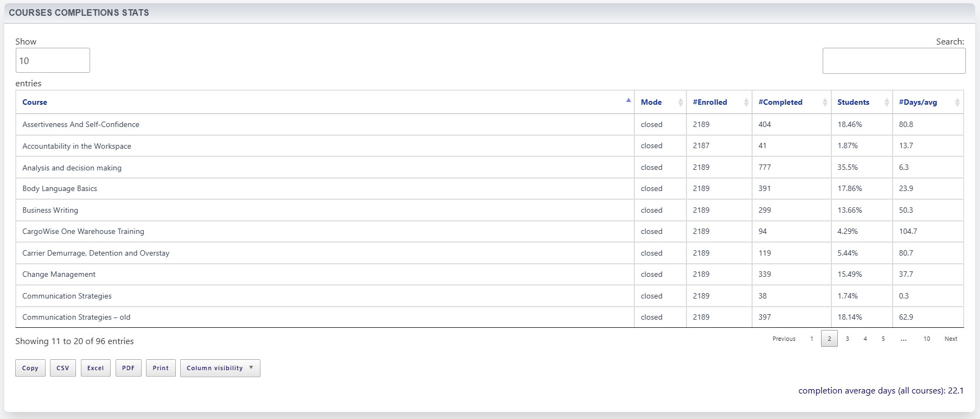Open the Show entries selector

click(x=53, y=60)
